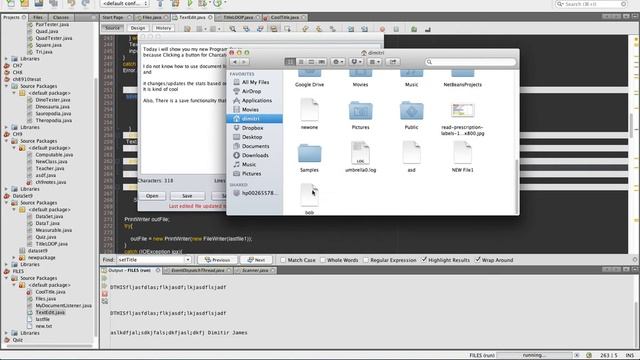Image resolution: width=640 pixels, height=360 pixels.
Task: Expand the newpackage node
Action: [x=14, y=258]
